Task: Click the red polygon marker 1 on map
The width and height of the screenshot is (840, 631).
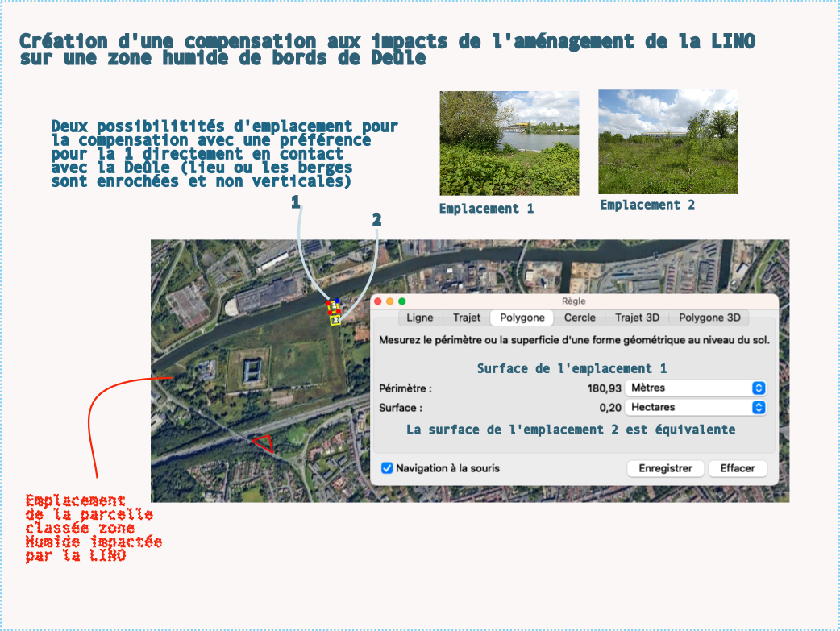Action: (333, 306)
